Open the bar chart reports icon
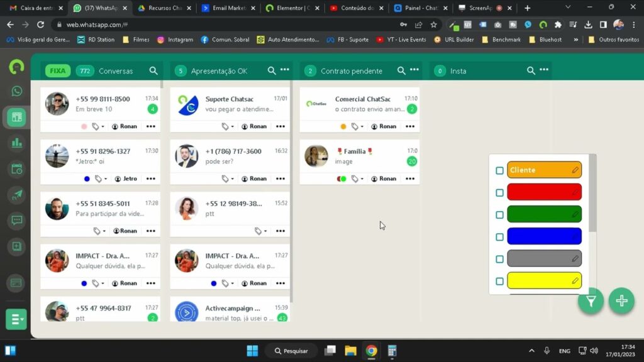Image resolution: width=644 pixels, height=362 pixels. (17, 143)
